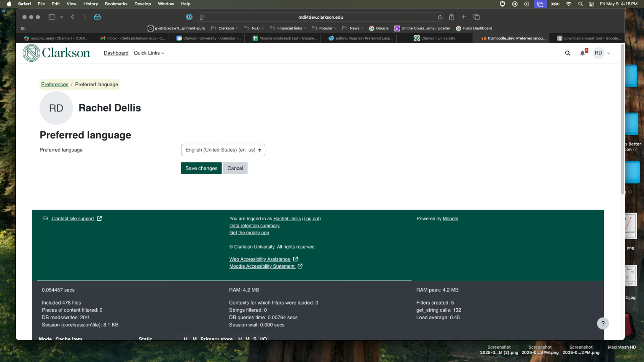Click the Safari reader/website settings icon
644x362 pixels.
point(202,17)
